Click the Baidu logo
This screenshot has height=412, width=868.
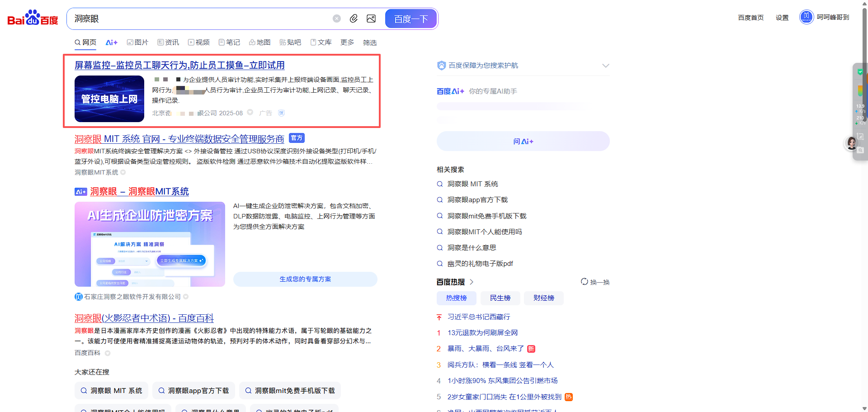[x=33, y=18]
